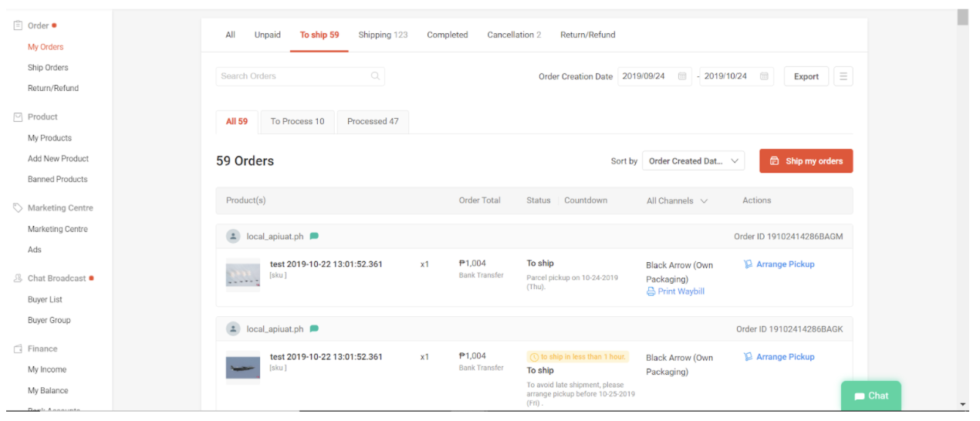Image resolution: width=980 pixels, height=421 pixels.
Task: Open Ship Orders in the sidebar
Action: [x=48, y=68]
